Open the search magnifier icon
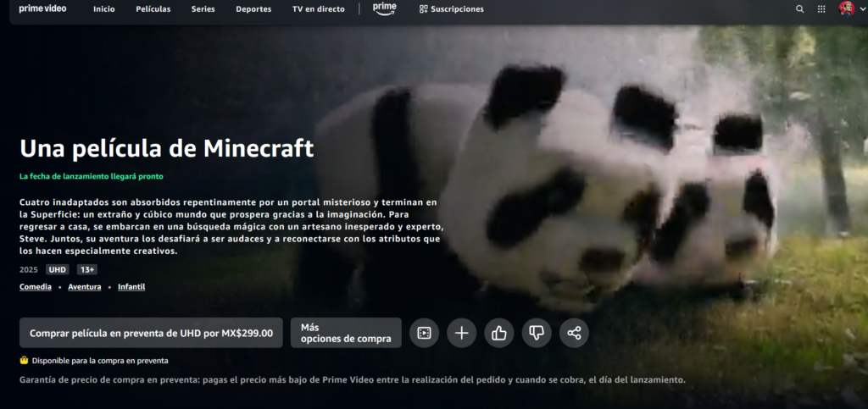The height and width of the screenshot is (409, 868). [800, 8]
